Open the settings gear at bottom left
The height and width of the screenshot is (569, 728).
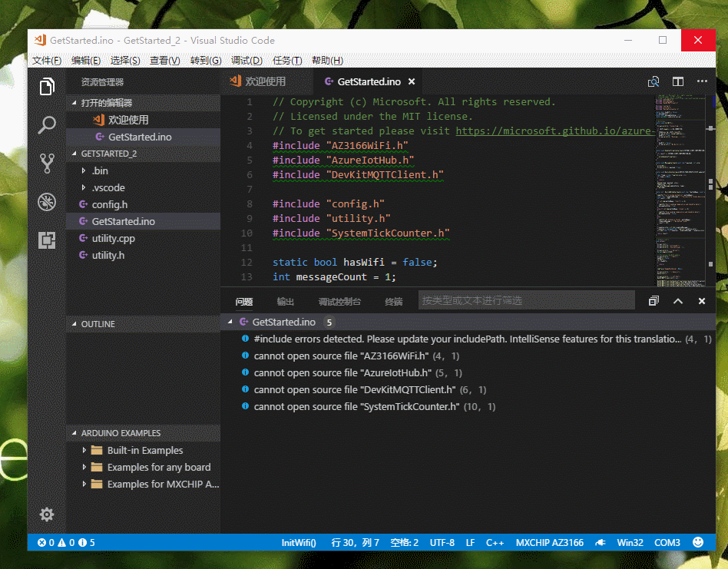click(46, 514)
